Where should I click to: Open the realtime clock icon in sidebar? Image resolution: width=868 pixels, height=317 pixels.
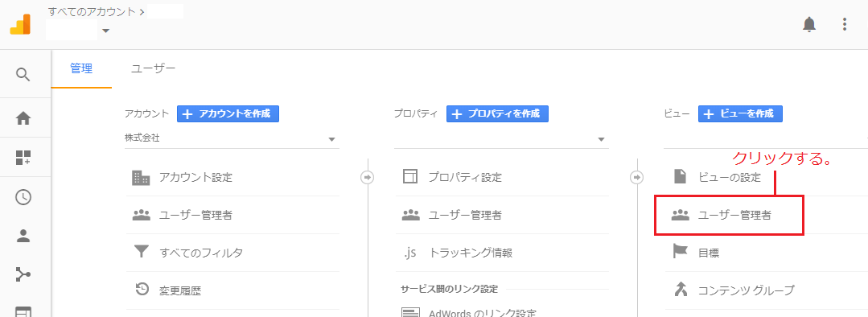23,197
